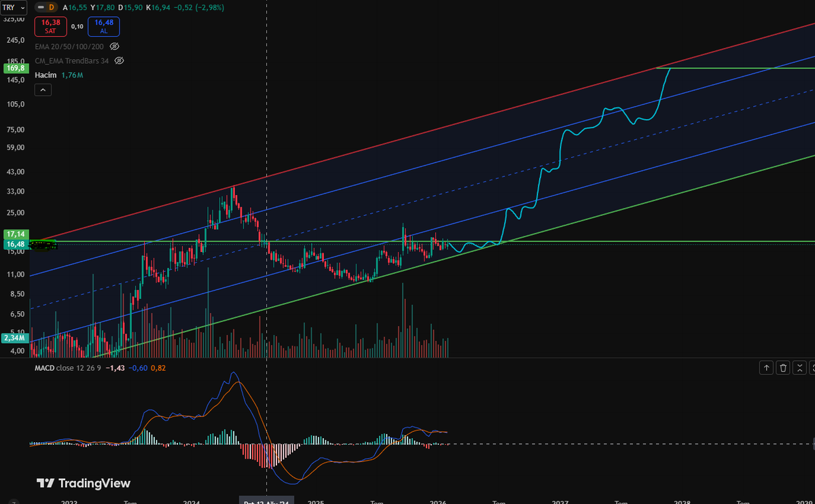Click the open price value A16,55
815x504 pixels.
(75, 7)
